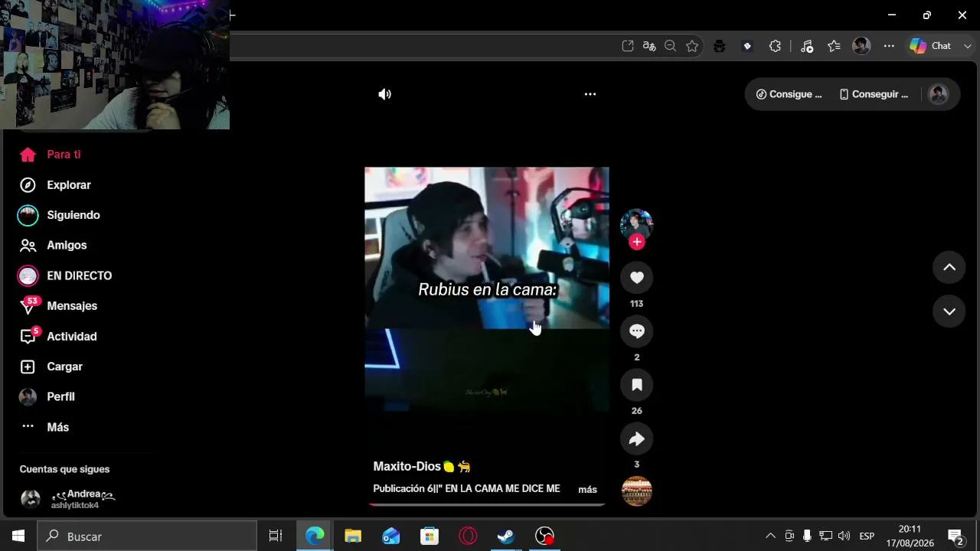Change the ESP input language
This screenshot has height=551, width=980.
[x=867, y=536]
